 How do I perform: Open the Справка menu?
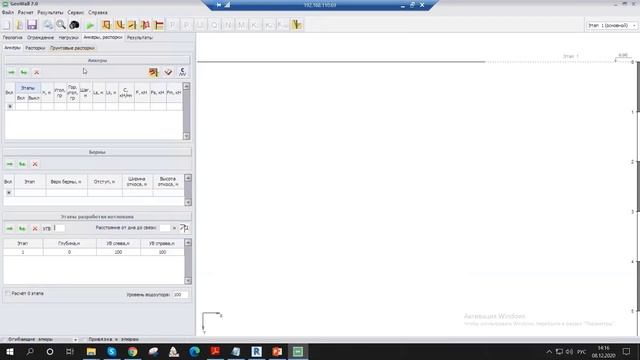click(98, 13)
